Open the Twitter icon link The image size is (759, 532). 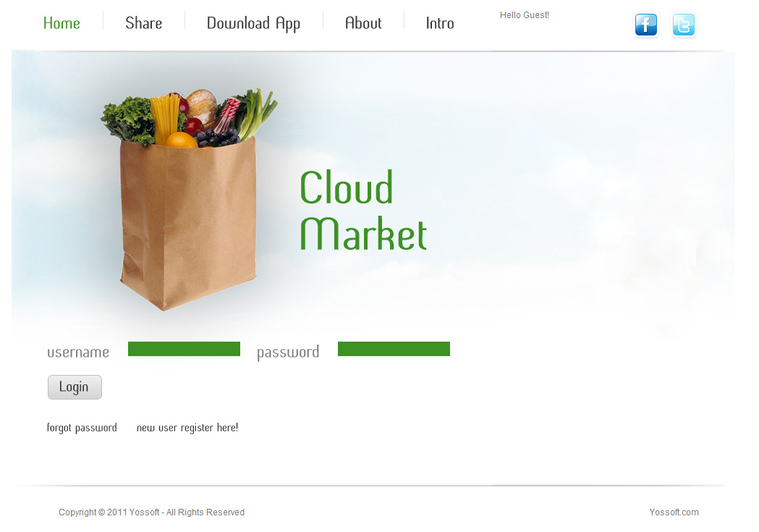pyautogui.click(x=684, y=25)
